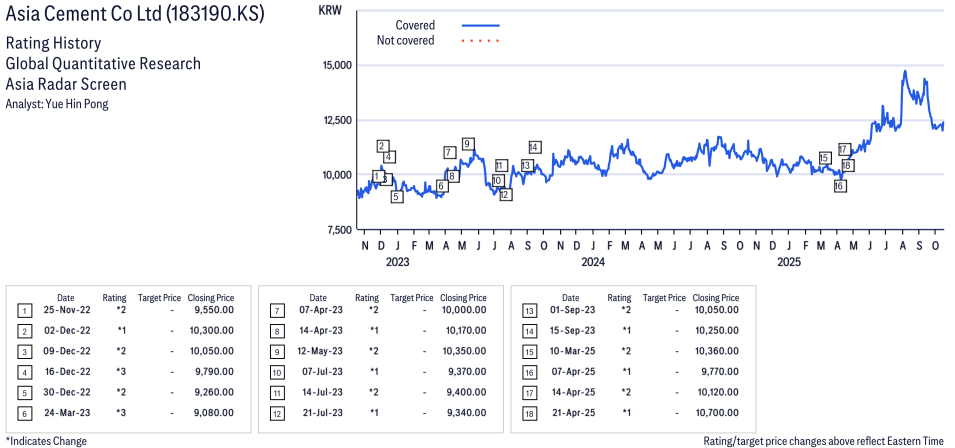Viewport: 955px width, 448px height.
Task: Click chart marker 5 below the price line
Action: point(397,197)
